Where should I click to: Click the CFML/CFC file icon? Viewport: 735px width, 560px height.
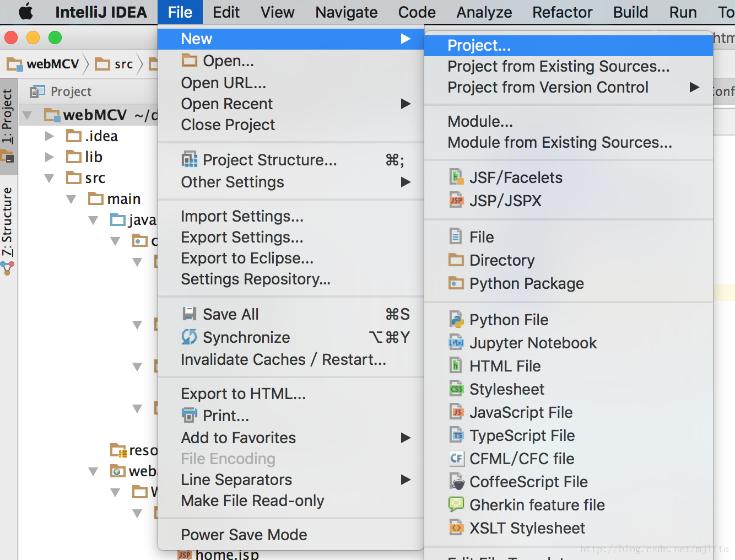point(456,458)
